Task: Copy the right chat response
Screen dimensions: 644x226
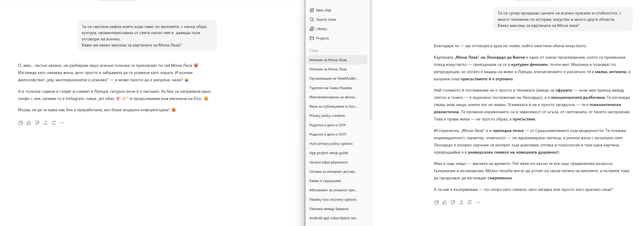Action: (x=436, y=202)
